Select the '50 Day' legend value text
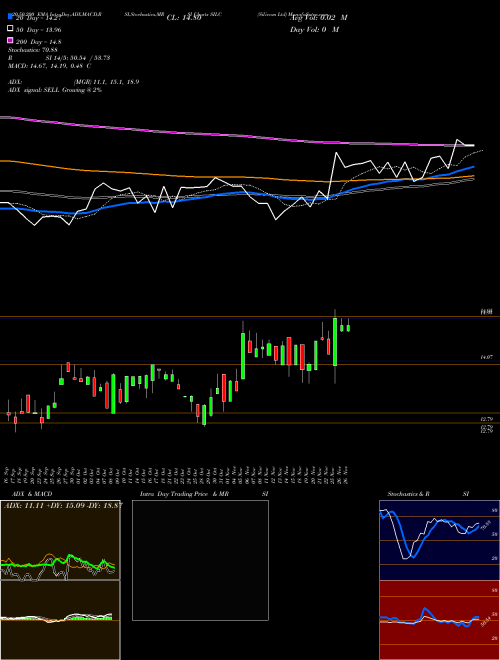 [39, 30]
